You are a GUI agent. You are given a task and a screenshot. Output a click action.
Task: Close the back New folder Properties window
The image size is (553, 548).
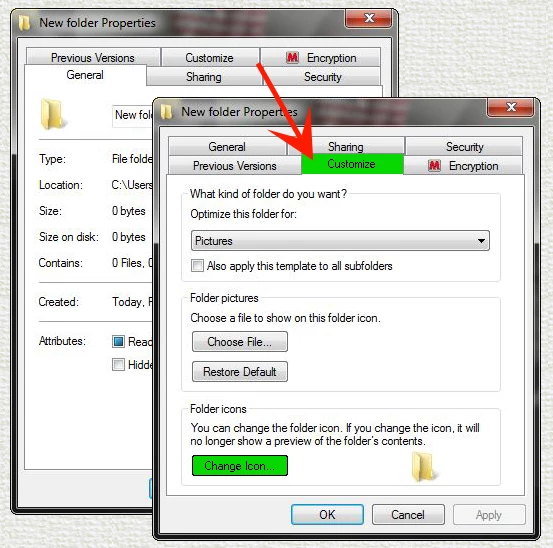tap(369, 18)
